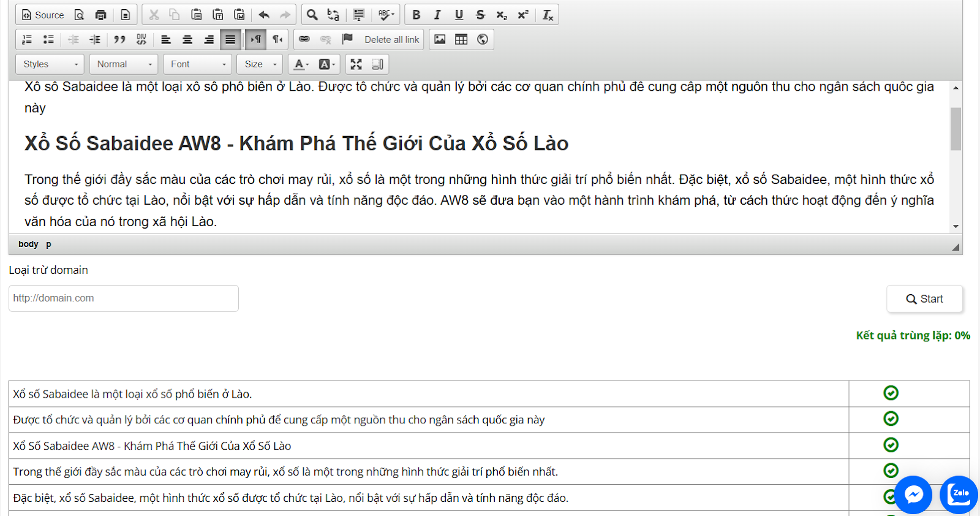This screenshot has height=516, width=980.
Task: Open the Zalo chat bubble
Action: [x=959, y=495]
